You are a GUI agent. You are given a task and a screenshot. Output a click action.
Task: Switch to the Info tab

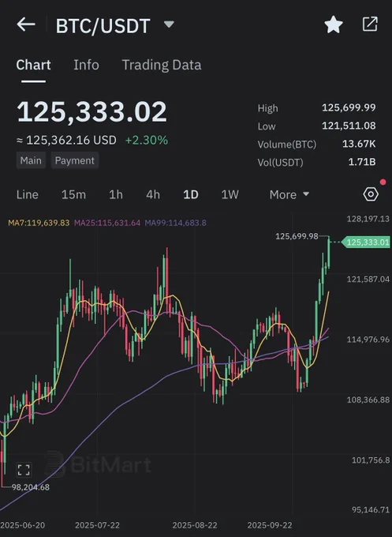[x=86, y=65]
